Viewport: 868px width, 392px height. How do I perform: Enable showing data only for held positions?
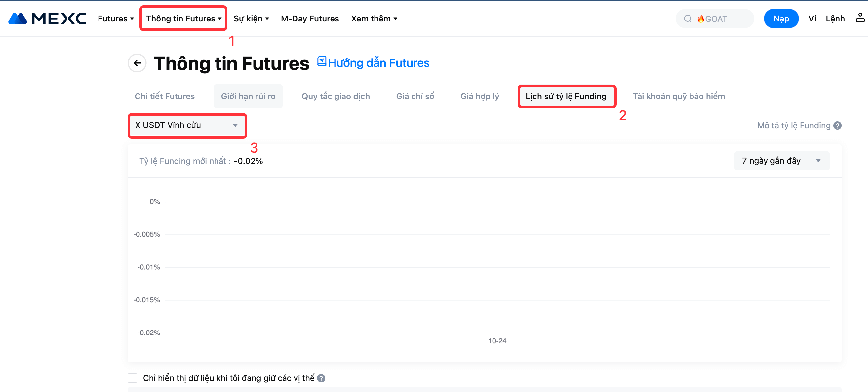tap(133, 378)
